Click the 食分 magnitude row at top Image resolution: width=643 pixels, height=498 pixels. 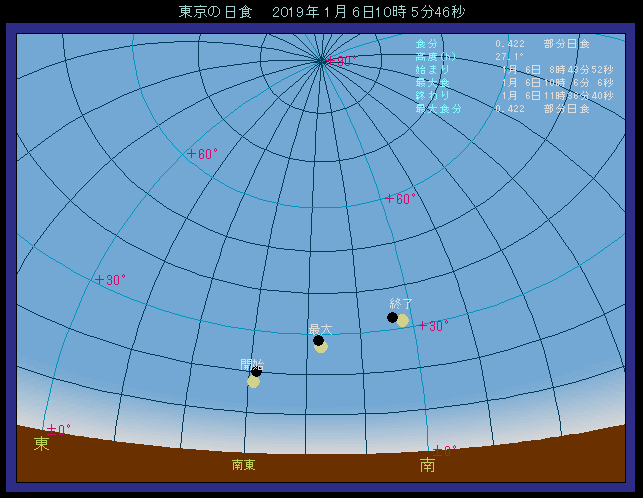pos(502,44)
